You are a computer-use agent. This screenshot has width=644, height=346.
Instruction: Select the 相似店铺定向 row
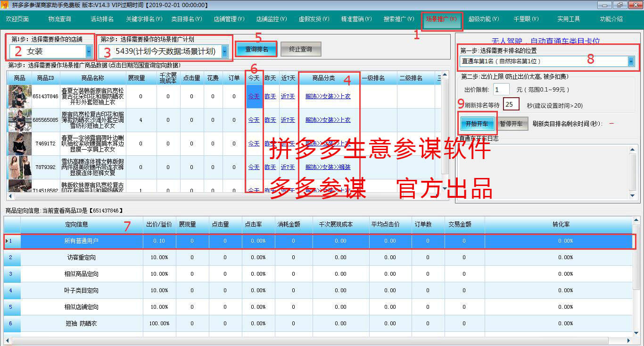coord(318,307)
